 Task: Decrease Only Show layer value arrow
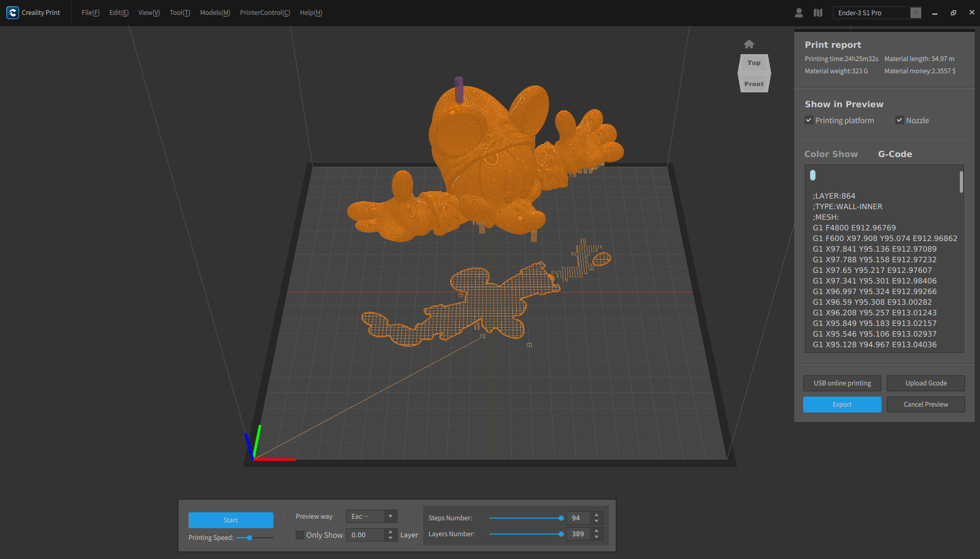(391, 538)
